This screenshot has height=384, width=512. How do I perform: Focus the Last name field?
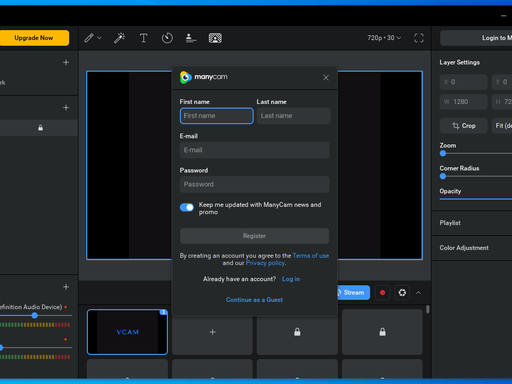(293, 116)
